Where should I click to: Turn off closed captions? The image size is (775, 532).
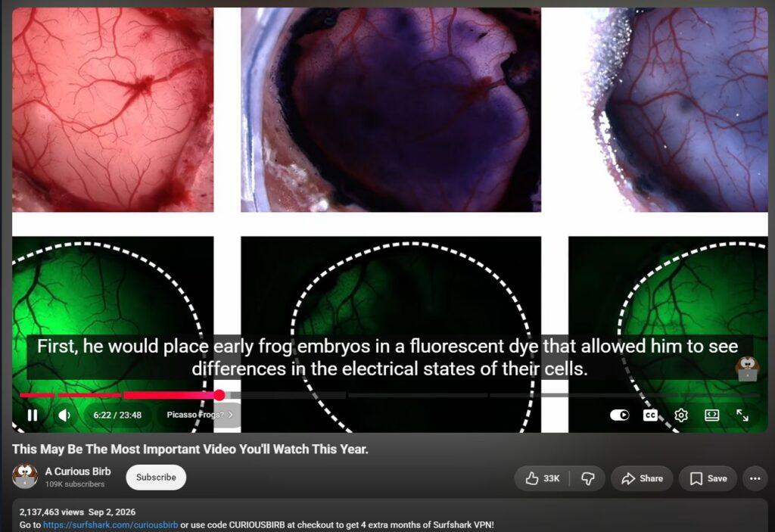(650, 415)
